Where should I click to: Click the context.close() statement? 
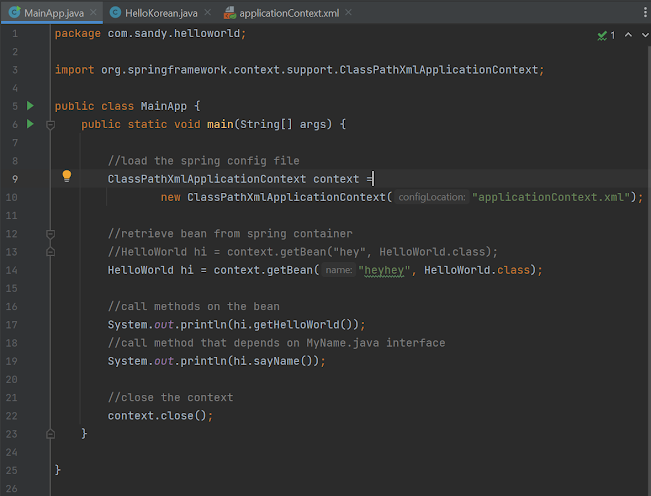[x=160, y=416]
